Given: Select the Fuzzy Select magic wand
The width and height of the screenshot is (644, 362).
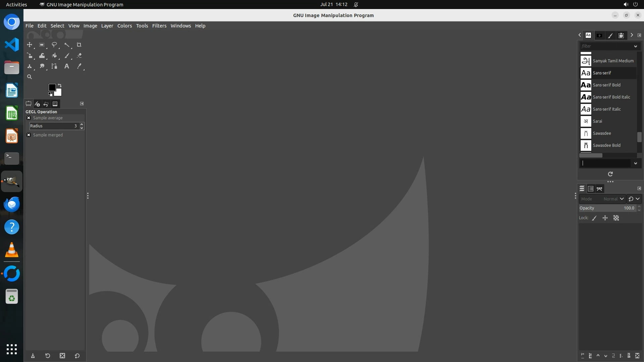Looking at the screenshot, I should coord(67,45).
